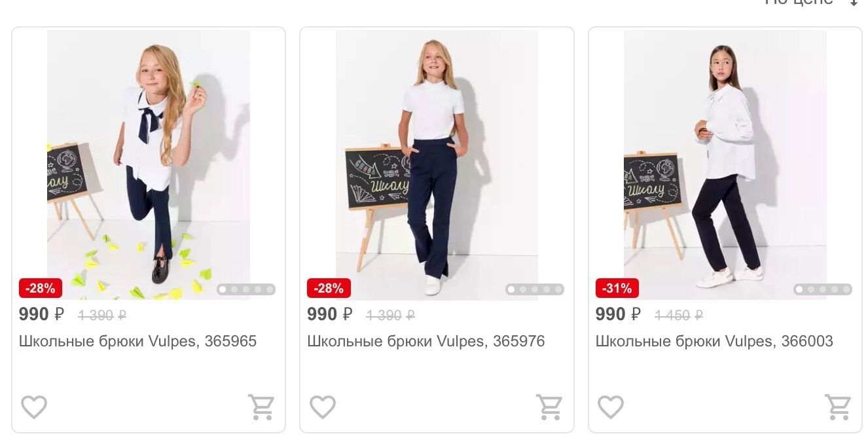This screenshot has height=440, width=868.
Task: Click the 990 ₽ price of product 365965
Action: pos(41,314)
